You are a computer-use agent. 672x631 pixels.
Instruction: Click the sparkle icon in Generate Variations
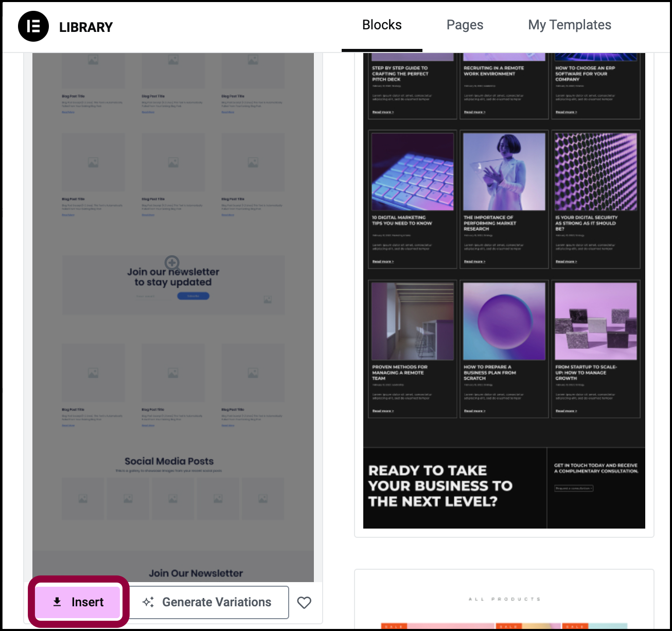tap(148, 602)
